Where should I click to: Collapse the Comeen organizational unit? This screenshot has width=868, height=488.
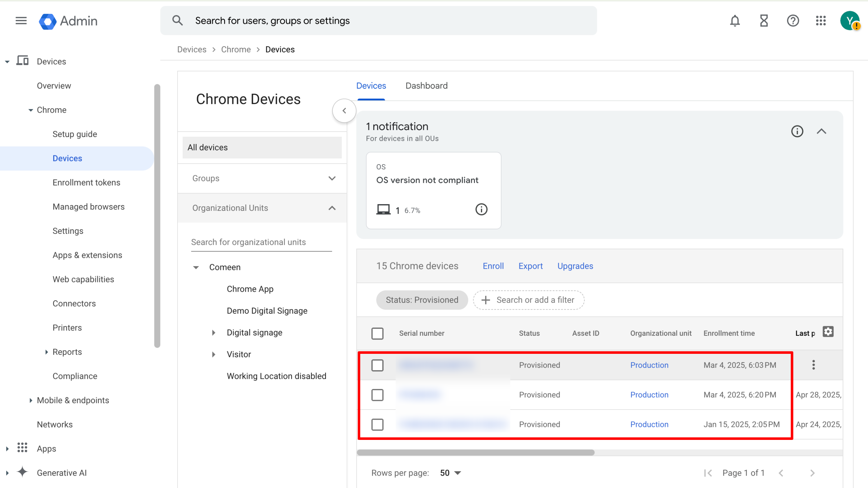coord(196,267)
